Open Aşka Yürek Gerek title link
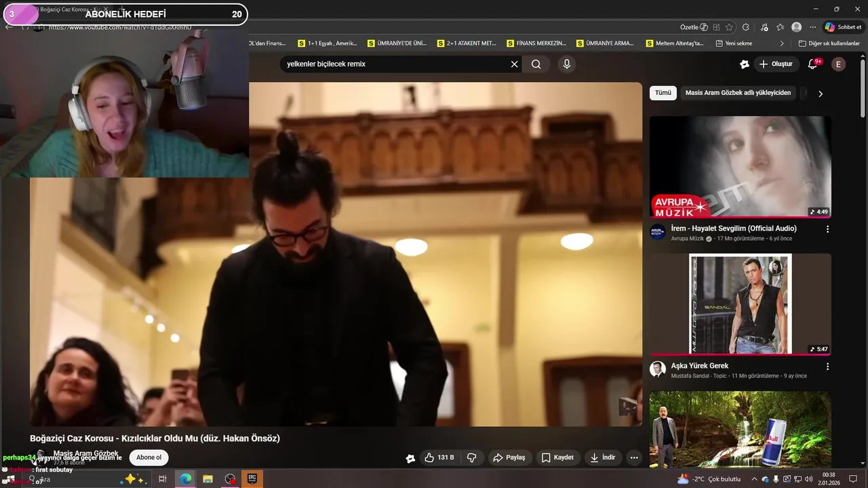868x488 pixels. (x=700, y=366)
